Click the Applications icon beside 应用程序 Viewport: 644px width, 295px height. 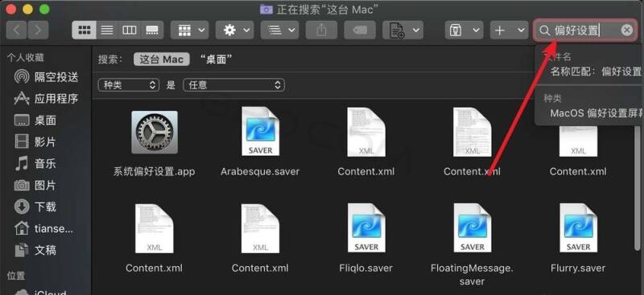click(22, 99)
